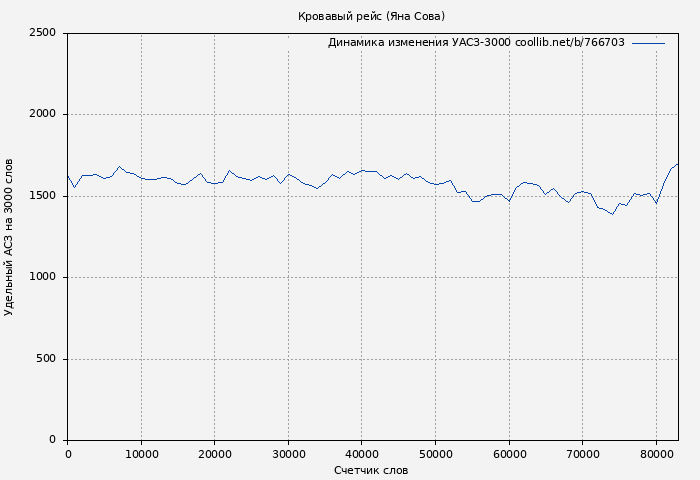Click the blue legend line sample
The height and width of the screenshot is (480, 700).
pyautogui.click(x=648, y=43)
